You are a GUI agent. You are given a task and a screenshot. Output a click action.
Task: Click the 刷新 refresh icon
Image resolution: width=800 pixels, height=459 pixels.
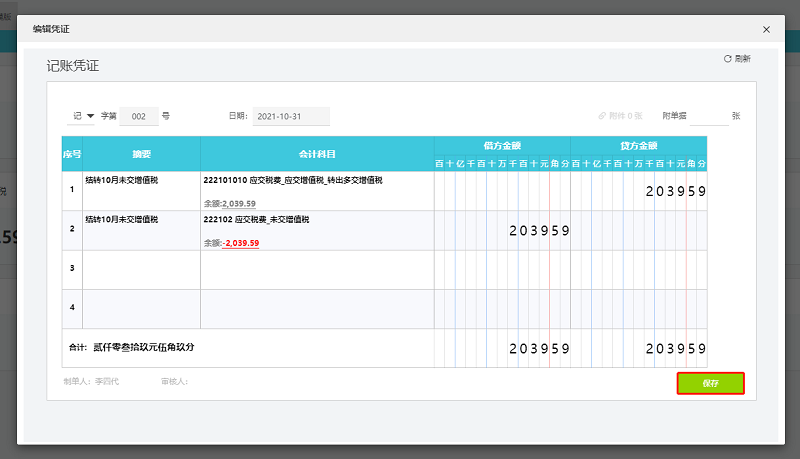click(728, 59)
